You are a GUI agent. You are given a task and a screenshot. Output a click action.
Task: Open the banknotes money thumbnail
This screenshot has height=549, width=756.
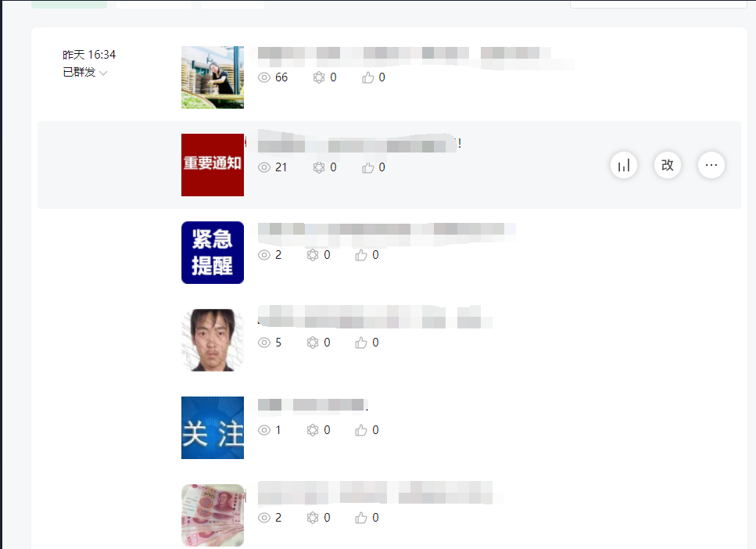(213, 515)
